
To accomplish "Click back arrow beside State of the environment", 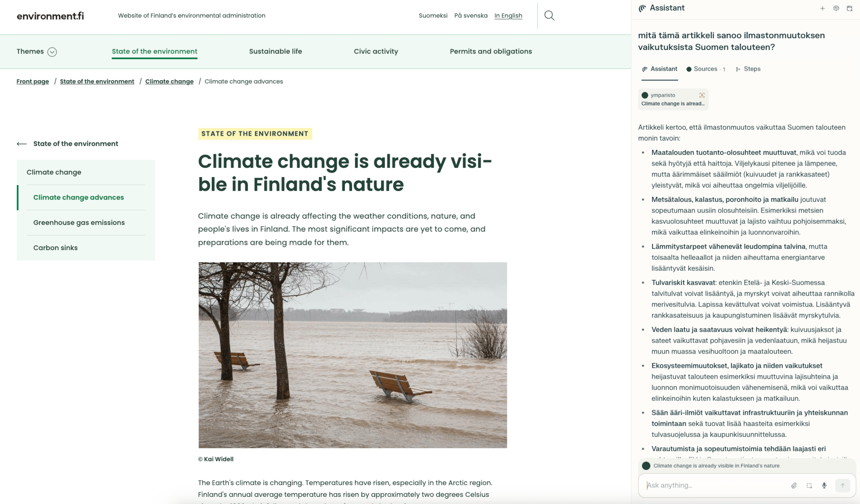I will point(21,144).
